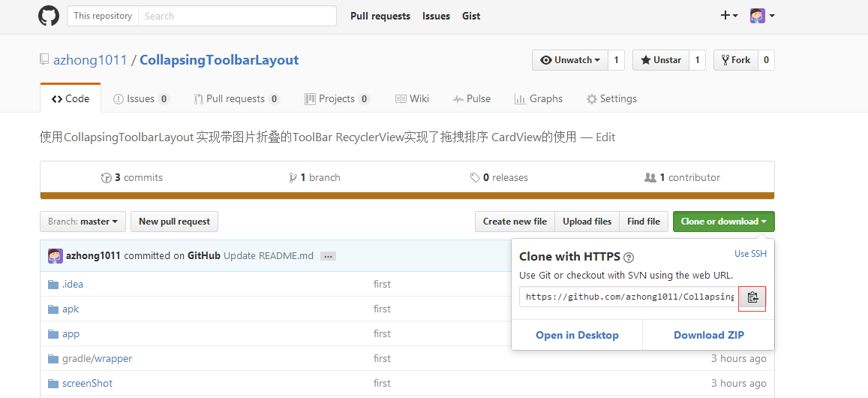Open Issues in the top navigation
This screenshot has width=868, height=398.
(x=436, y=16)
